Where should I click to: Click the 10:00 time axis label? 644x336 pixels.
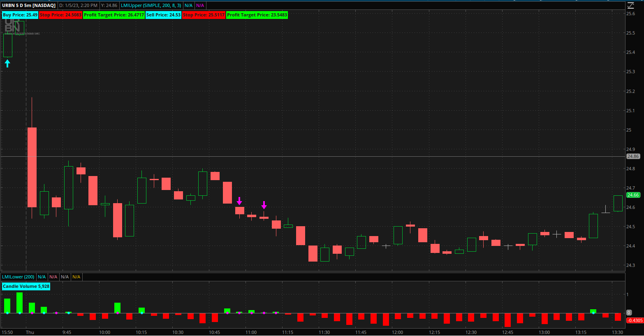105,332
